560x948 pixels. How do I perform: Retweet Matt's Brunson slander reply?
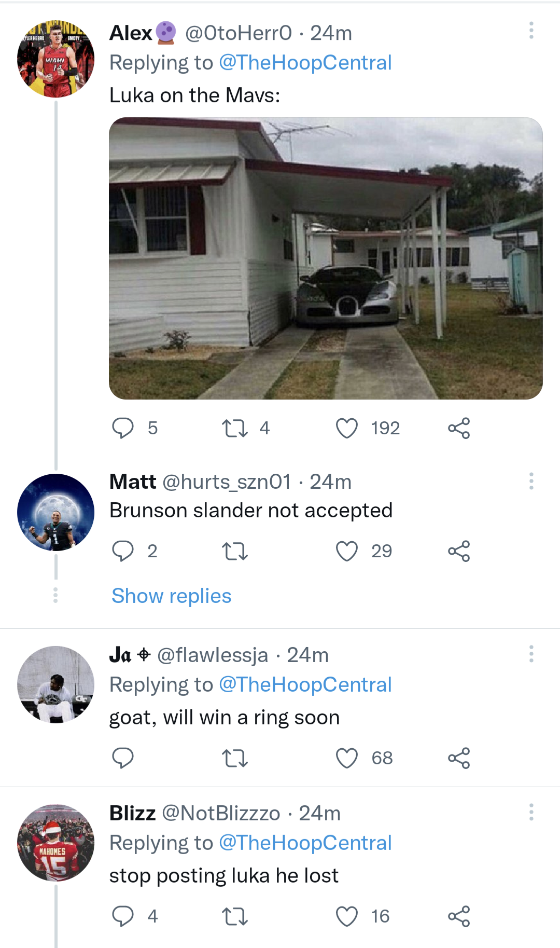[235, 551]
